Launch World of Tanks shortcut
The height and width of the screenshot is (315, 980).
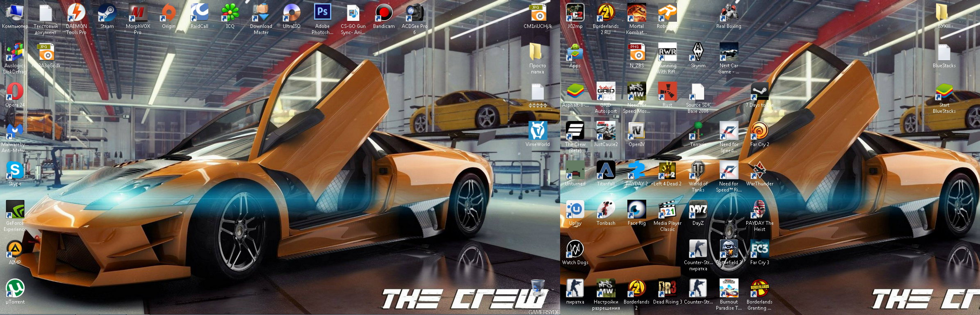tap(698, 171)
